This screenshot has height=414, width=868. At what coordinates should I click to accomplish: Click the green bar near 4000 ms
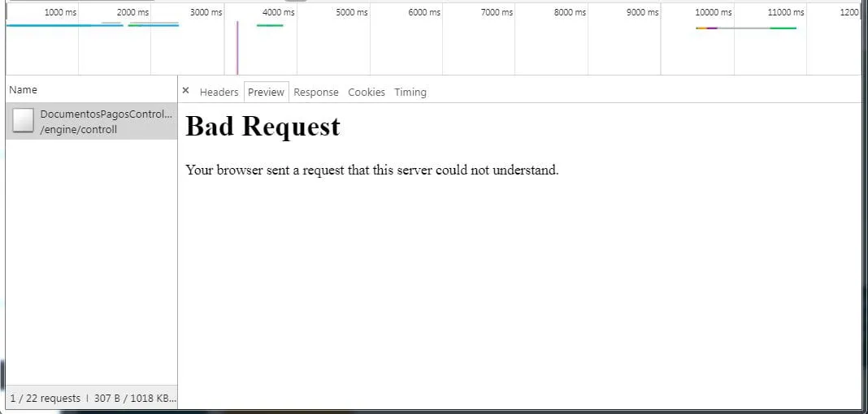pyautogui.click(x=270, y=25)
